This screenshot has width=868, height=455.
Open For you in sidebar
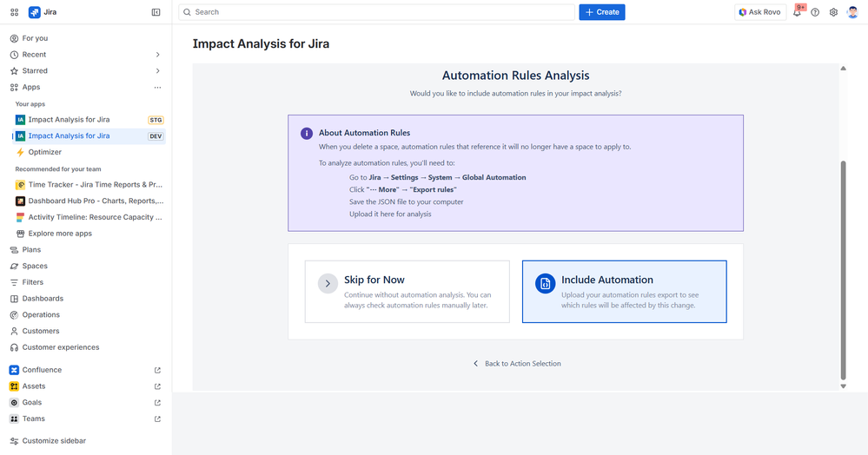click(35, 38)
